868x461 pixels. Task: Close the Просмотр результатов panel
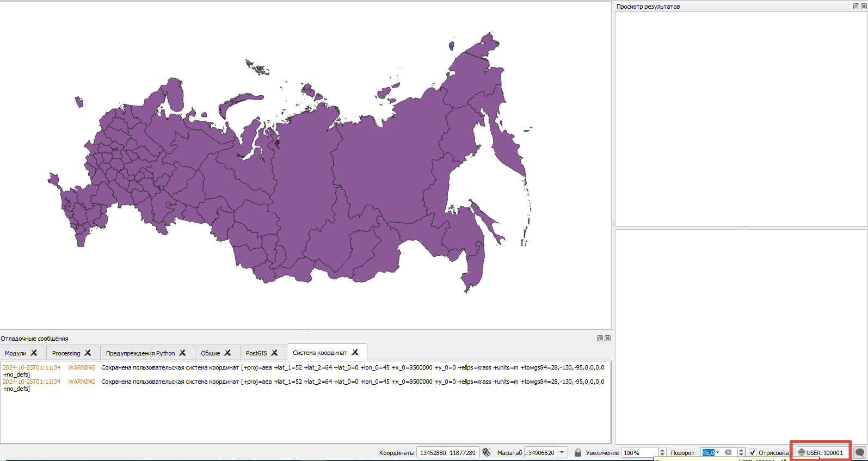(864, 6)
